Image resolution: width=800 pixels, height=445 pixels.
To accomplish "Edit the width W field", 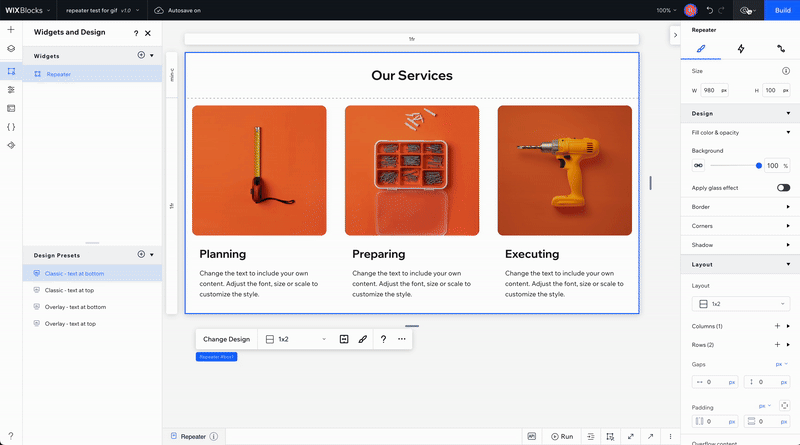I will 714,90.
